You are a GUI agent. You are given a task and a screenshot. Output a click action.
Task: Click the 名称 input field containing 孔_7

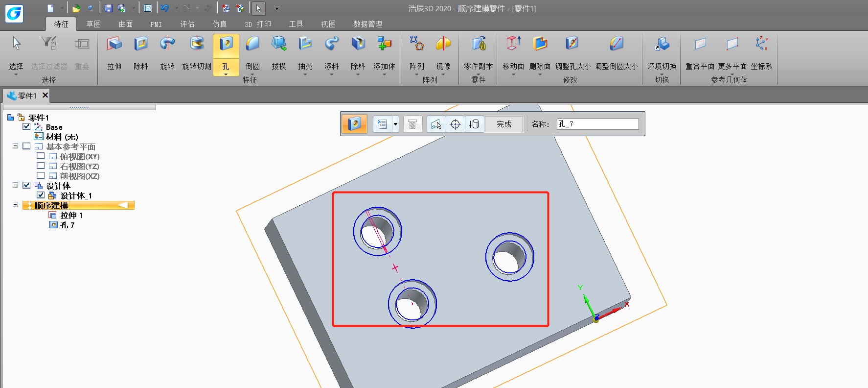597,124
